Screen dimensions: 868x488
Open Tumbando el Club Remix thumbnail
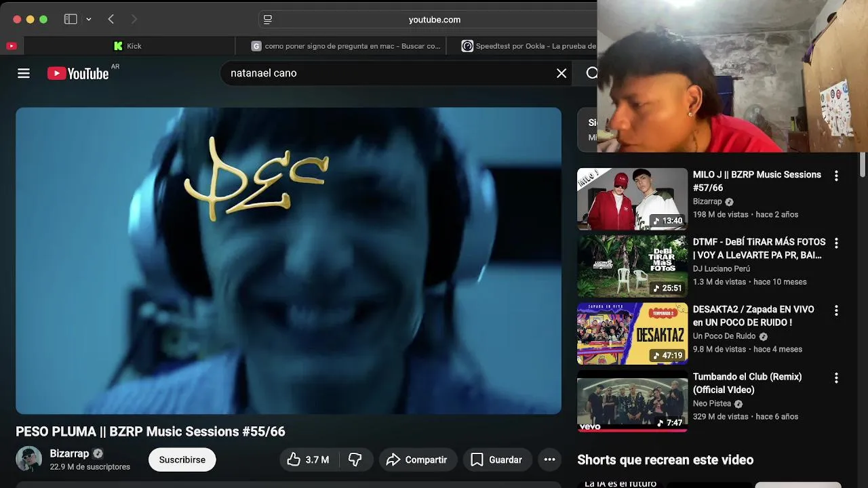tap(632, 401)
